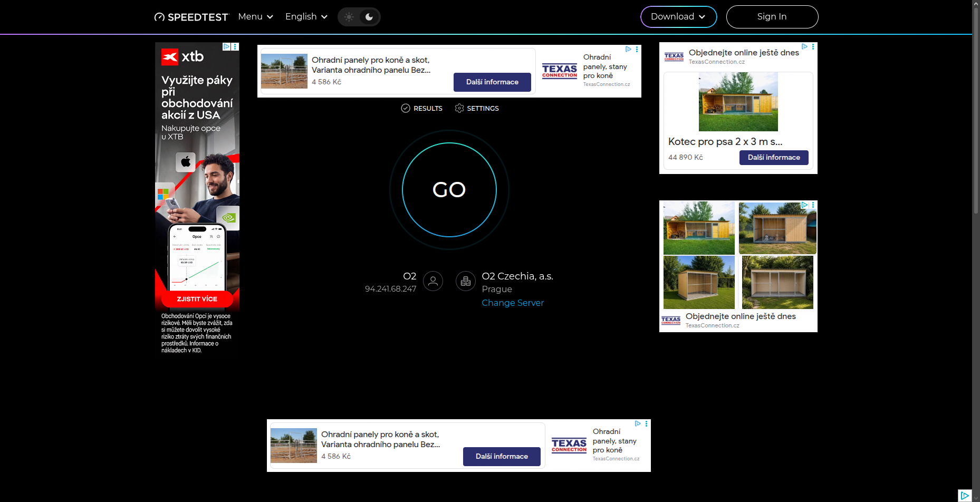Open the Settings tab
The height and width of the screenshot is (502, 980).
coord(477,108)
